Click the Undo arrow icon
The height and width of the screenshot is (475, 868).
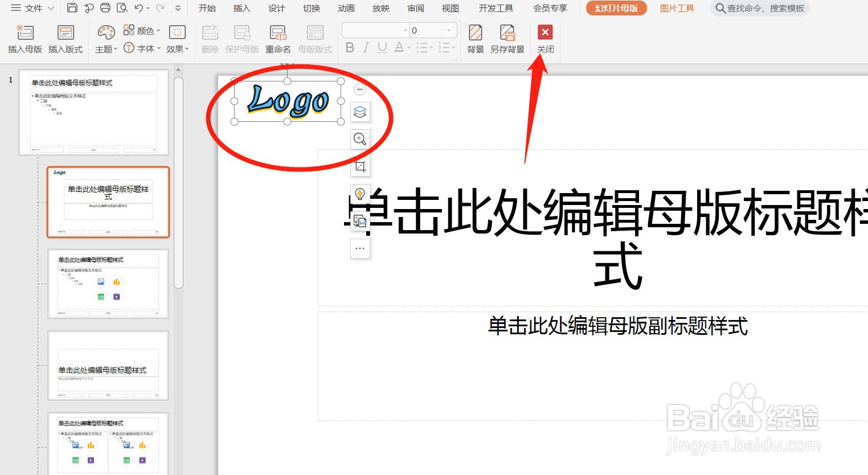pyautogui.click(x=138, y=8)
